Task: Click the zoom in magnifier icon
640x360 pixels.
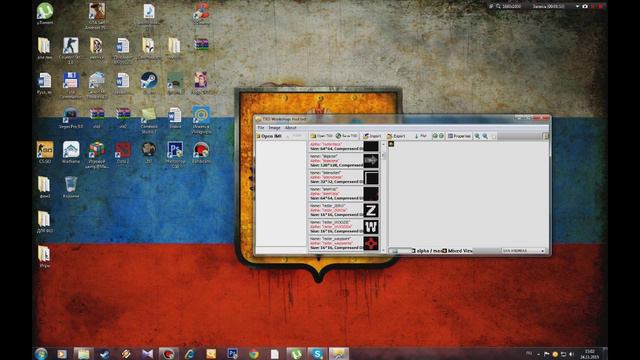Action: (x=477, y=136)
